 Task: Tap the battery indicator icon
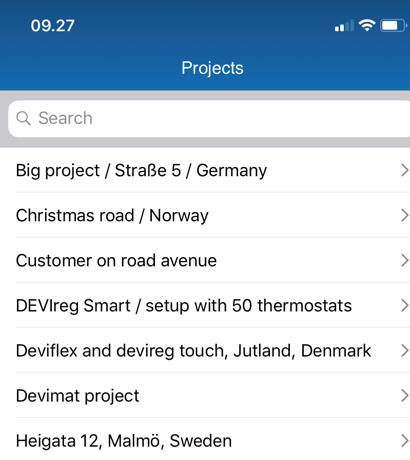pos(393,25)
